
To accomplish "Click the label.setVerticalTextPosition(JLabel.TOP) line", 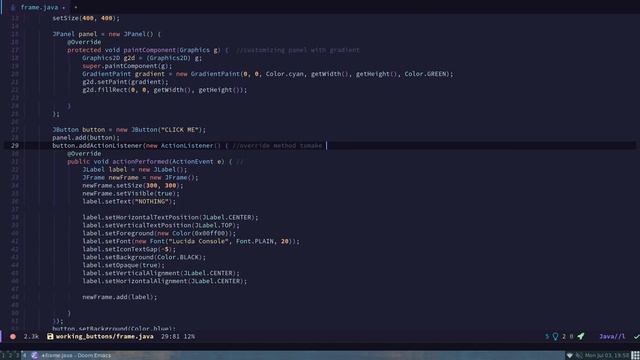I will click(161, 225).
